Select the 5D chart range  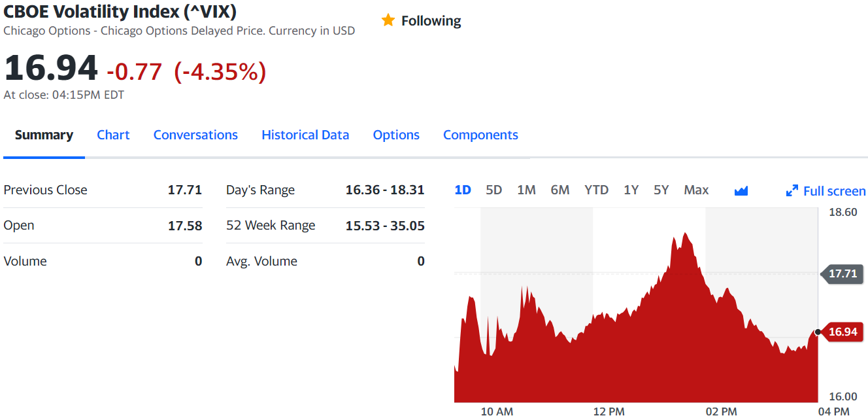tap(494, 190)
